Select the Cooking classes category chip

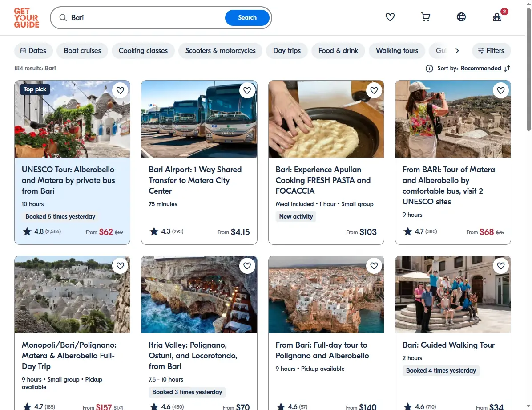point(143,51)
